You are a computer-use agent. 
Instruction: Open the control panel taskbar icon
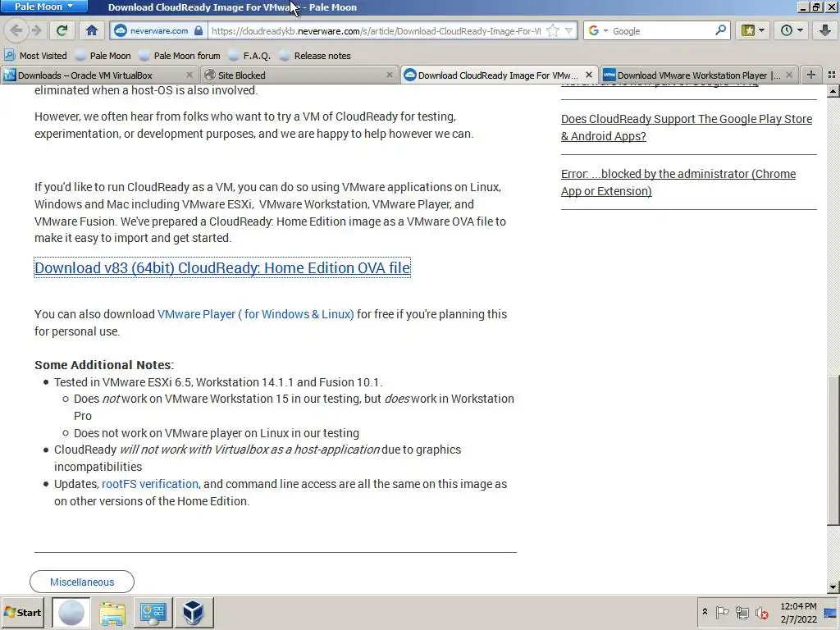(x=153, y=612)
